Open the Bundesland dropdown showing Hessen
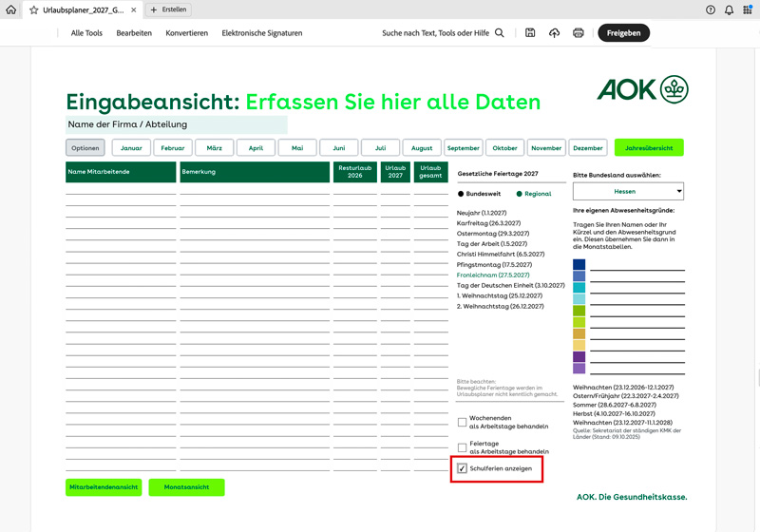Screen dimensions: 760x532 tap(628, 192)
